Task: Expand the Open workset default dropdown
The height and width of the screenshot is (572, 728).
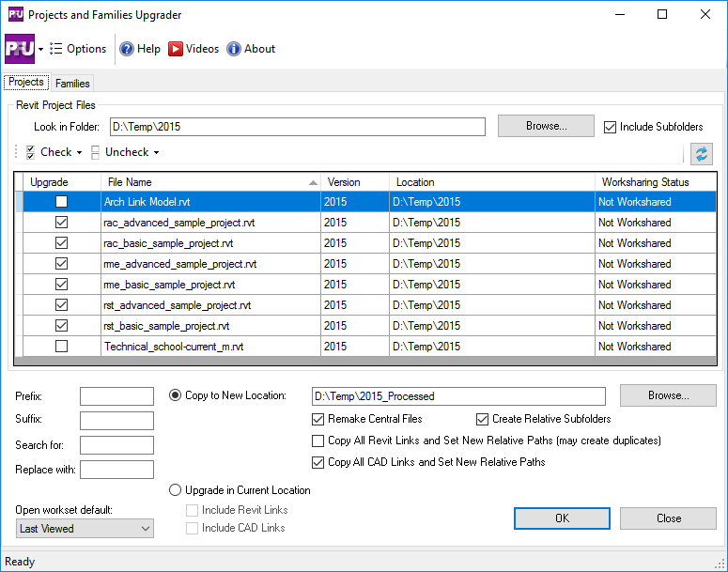Action: (x=145, y=529)
